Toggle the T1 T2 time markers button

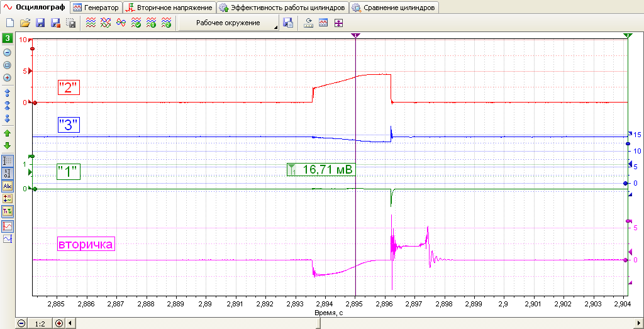tap(8, 212)
